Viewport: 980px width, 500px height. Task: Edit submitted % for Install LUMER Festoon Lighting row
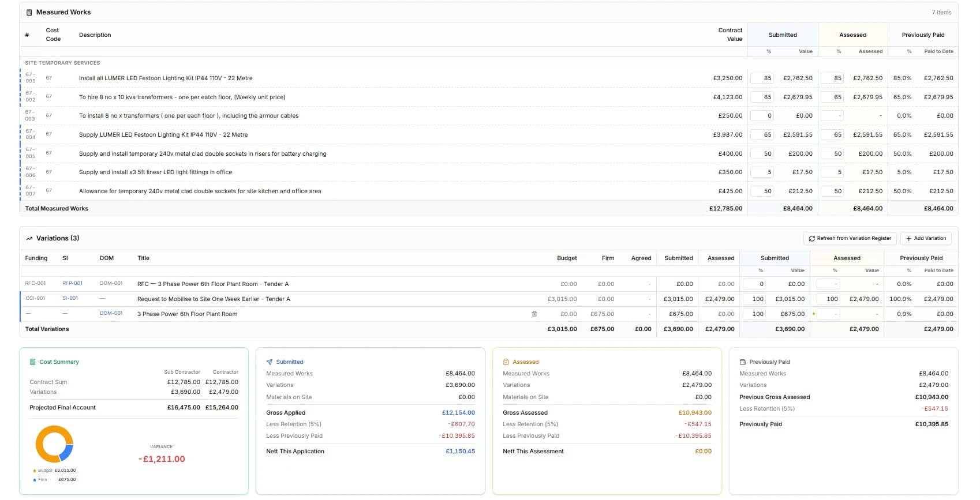click(762, 78)
